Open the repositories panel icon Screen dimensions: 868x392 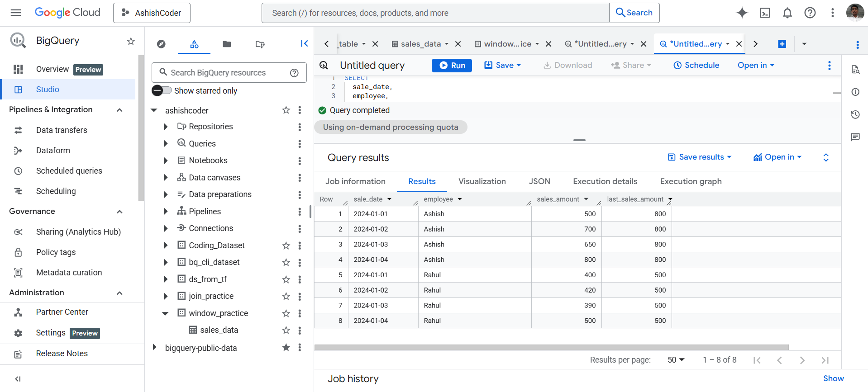[x=260, y=44]
